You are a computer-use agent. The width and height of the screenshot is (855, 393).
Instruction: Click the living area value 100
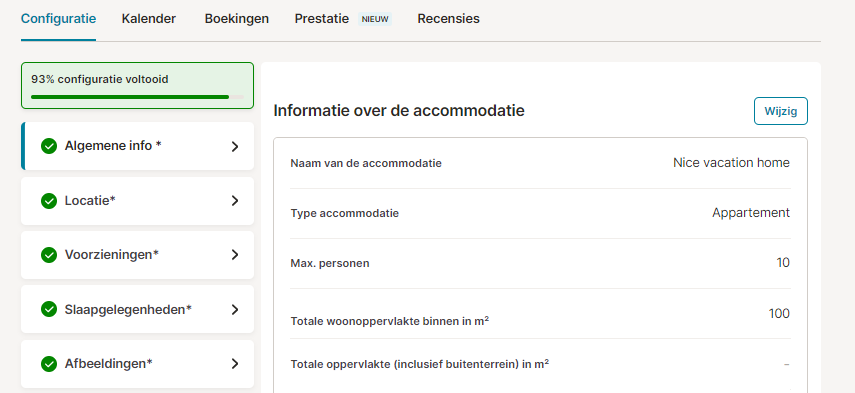pyautogui.click(x=779, y=313)
